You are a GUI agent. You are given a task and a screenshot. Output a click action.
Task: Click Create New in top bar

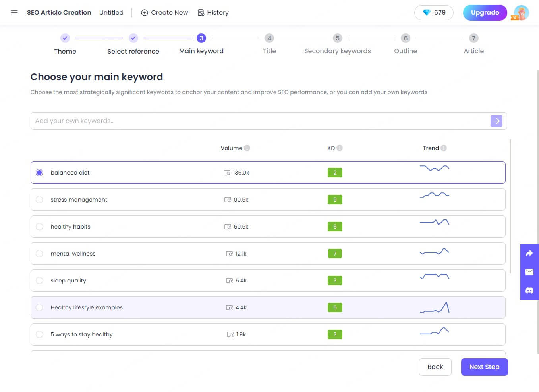click(164, 13)
